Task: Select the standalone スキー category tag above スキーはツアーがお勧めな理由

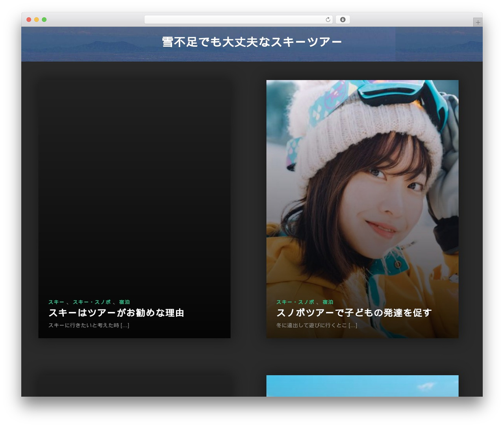Action: click(56, 302)
